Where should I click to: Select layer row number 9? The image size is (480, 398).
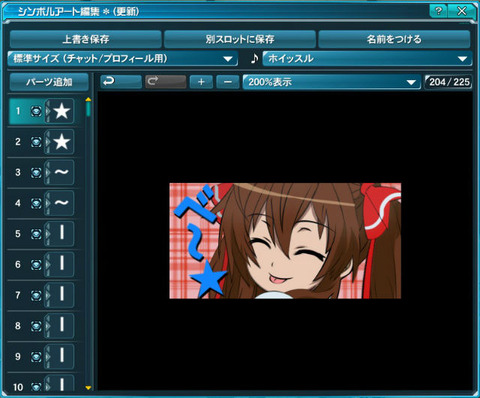(x=41, y=356)
